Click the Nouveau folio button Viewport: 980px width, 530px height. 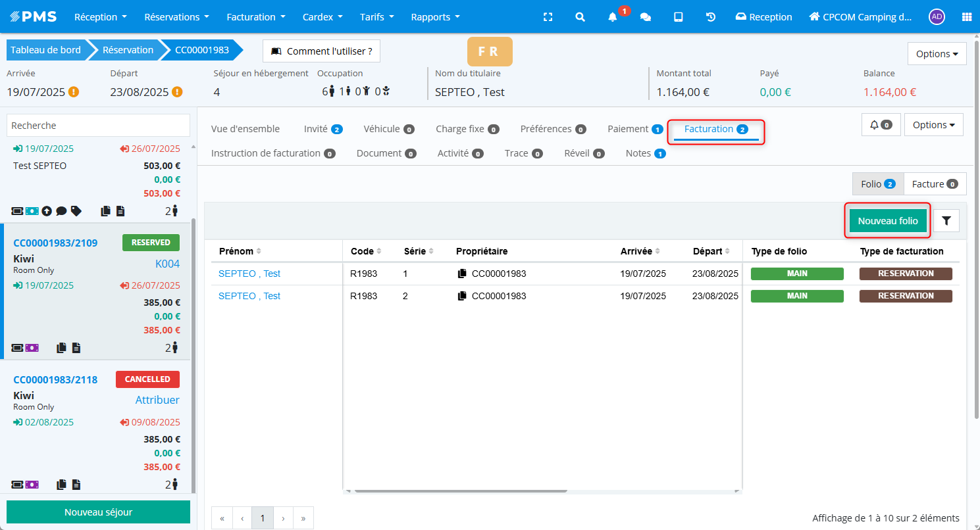pyautogui.click(x=887, y=221)
